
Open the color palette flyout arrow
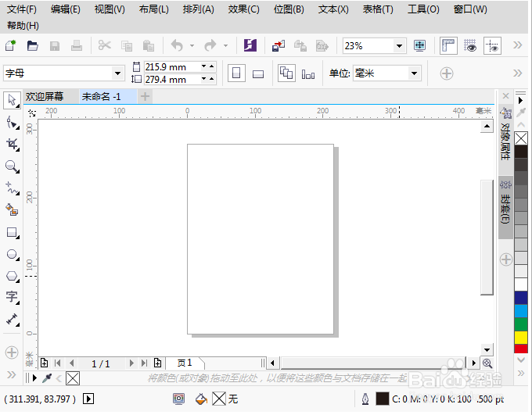(x=520, y=100)
